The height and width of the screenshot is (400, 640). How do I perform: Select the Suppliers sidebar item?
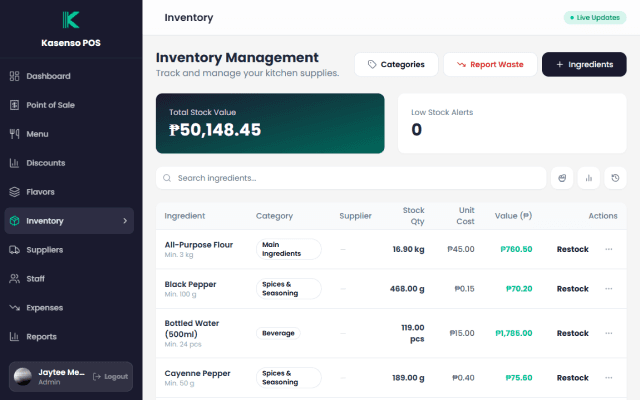(x=69, y=250)
